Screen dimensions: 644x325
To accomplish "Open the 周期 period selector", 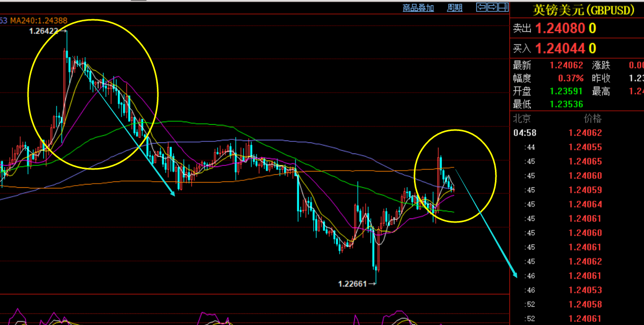I will point(454,7).
